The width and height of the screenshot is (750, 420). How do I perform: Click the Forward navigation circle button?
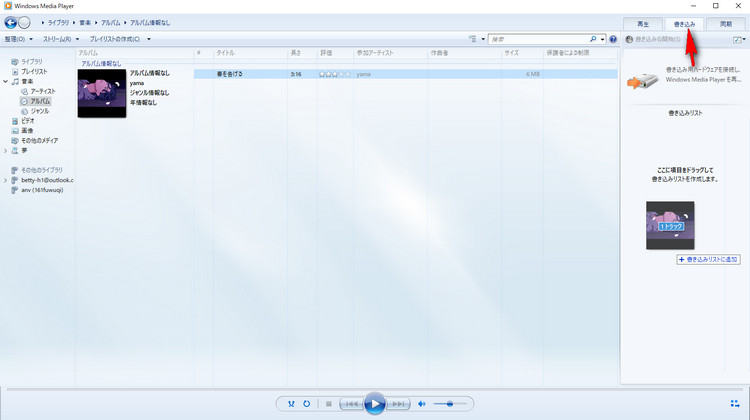[x=24, y=22]
